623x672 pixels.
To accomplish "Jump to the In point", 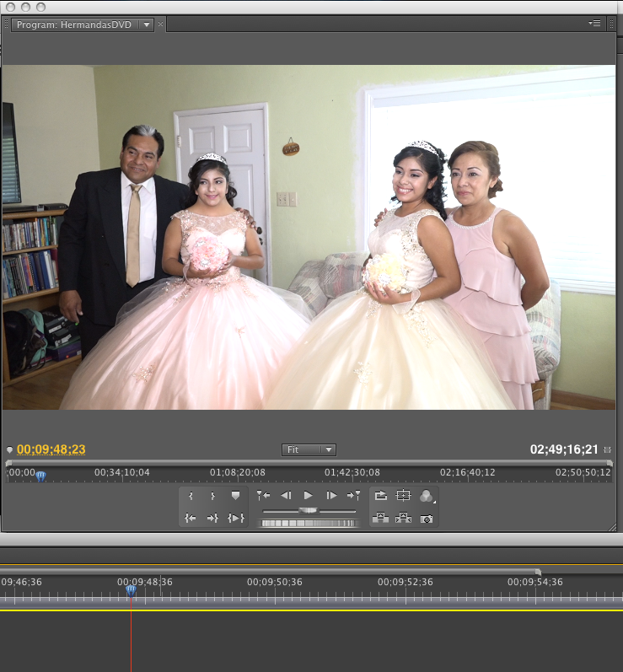I will click(191, 518).
